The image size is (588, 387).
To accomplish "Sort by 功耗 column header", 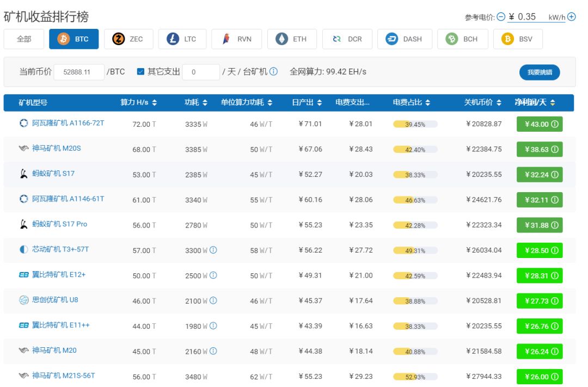I will (x=196, y=102).
